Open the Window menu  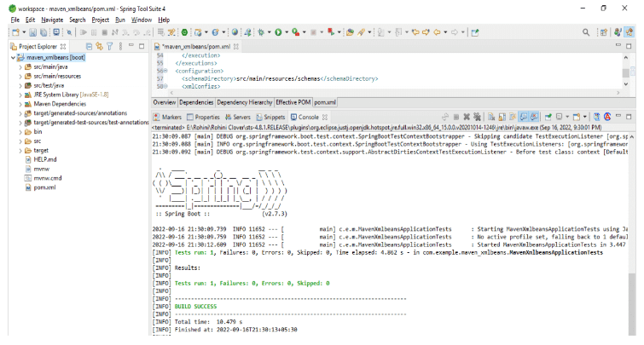[x=142, y=20]
